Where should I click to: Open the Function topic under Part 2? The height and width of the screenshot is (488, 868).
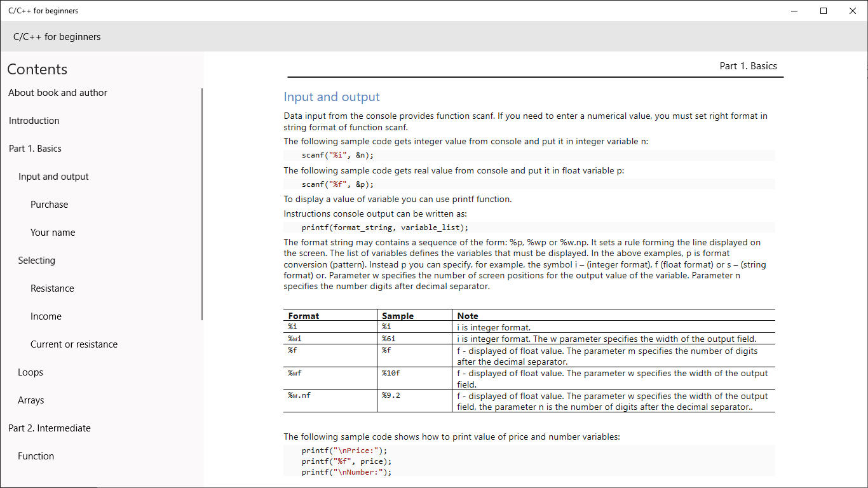coord(36,456)
